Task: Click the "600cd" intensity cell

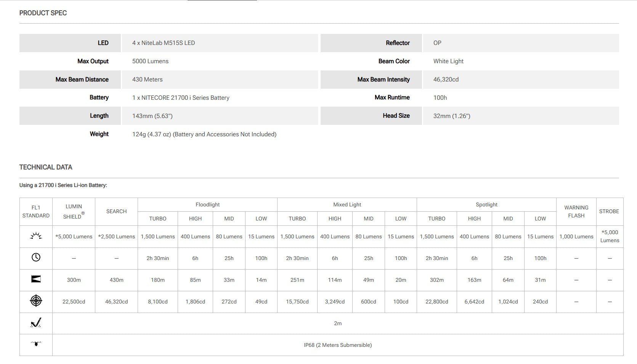Action: [368, 302]
